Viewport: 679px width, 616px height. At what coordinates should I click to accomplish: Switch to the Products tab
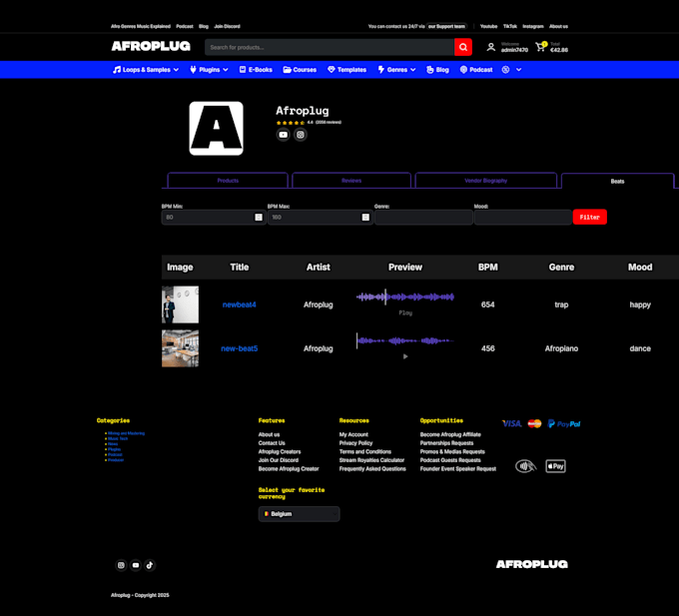tap(228, 180)
